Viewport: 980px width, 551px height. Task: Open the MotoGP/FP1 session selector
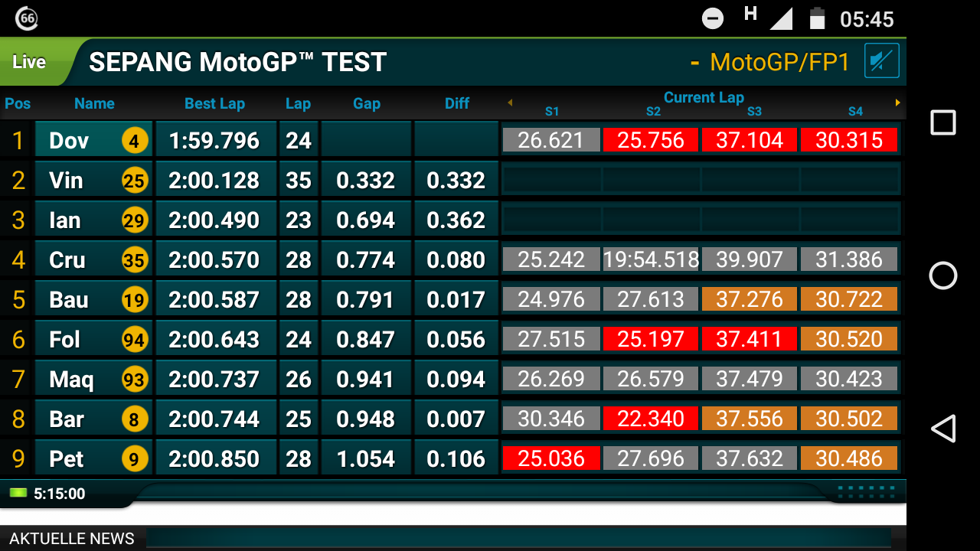pyautogui.click(x=779, y=63)
